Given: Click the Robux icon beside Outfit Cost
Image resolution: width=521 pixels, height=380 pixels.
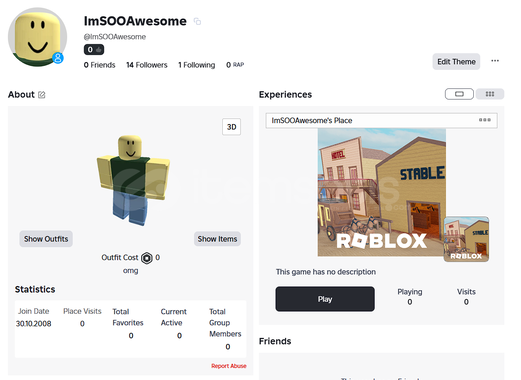Looking at the screenshot, I should pyautogui.click(x=147, y=258).
